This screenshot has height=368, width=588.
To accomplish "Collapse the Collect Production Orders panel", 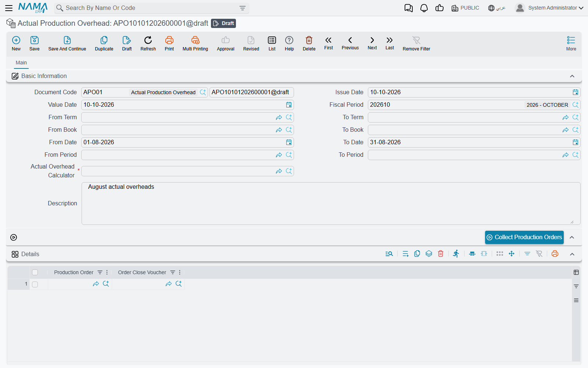I will pyautogui.click(x=572, y=237).
